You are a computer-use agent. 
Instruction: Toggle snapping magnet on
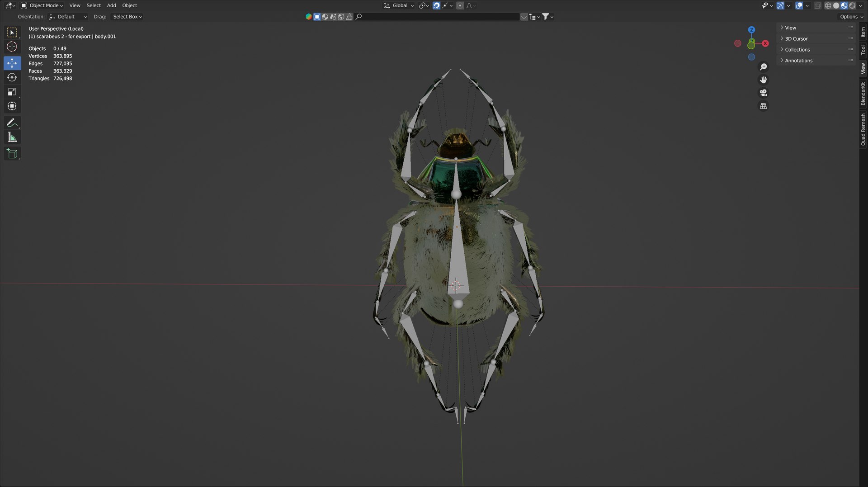[x=436, y=5]
